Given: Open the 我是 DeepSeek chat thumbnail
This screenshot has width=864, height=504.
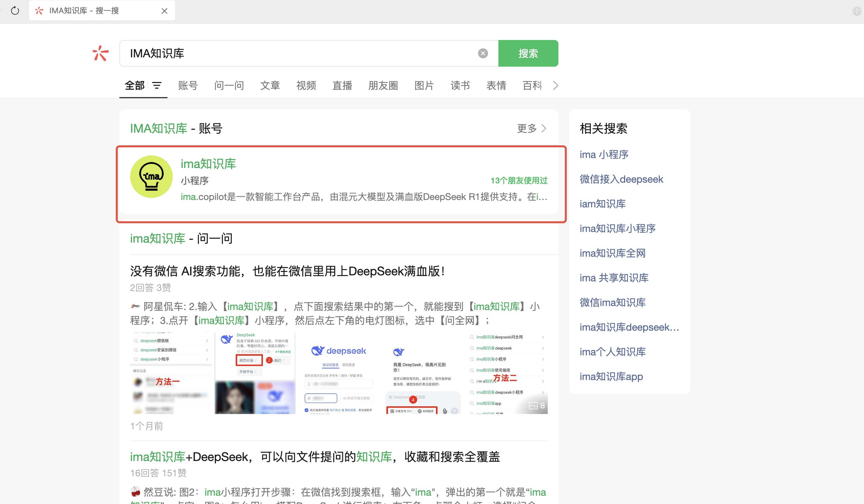Looking at the screenshot, I should click(423, 373).
